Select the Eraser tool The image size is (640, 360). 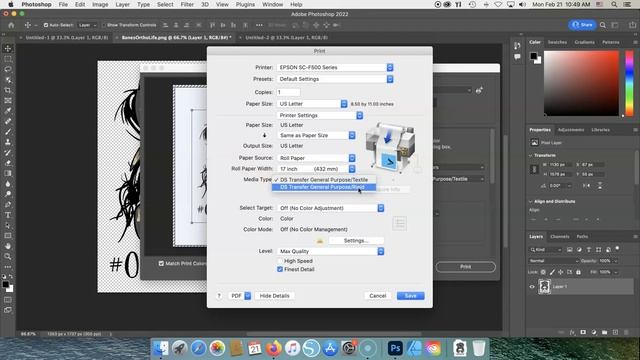pyautogui.click(x=8, y=163)
